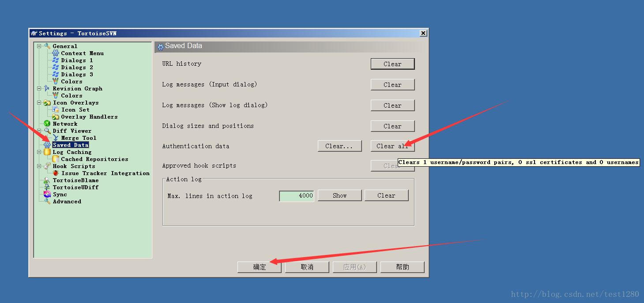The height and width of the screenshot is (303, 644).
Task: Select the TortoiseUDiff icon
Action: coord(47,187)
